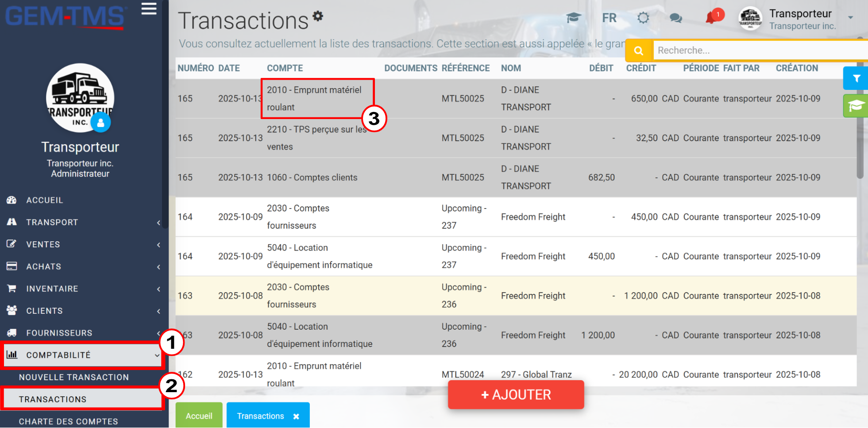Screen dimensions: 868x428
Task: Focus the Recherche search field
Action: tap(760, 50)
